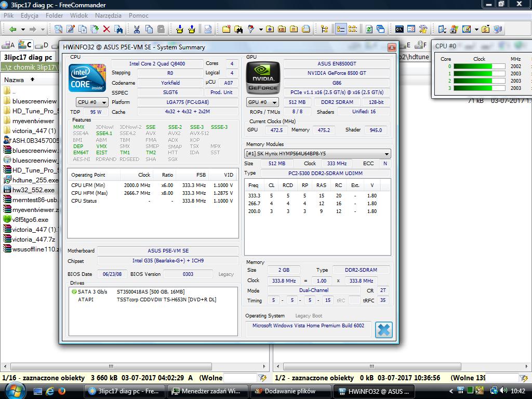Image resolution: width=532 pixels, height=399 pixels.
Task: Select drive F in the right panel
Action: point(421,45)
